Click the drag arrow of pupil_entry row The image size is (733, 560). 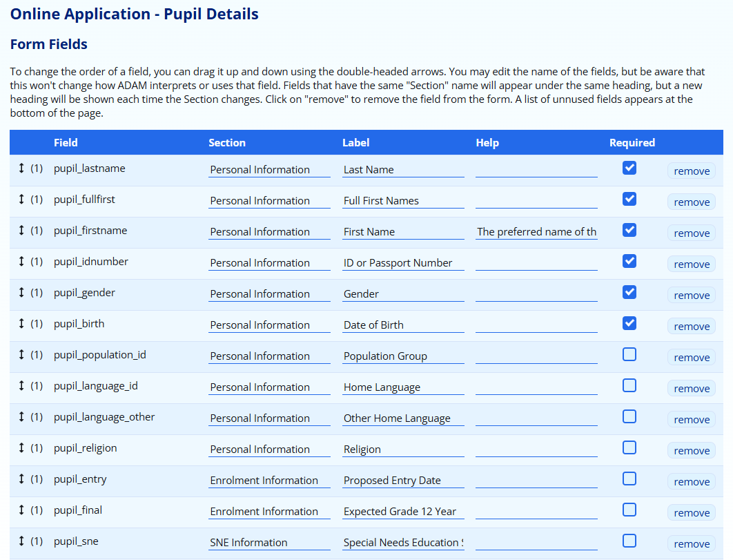(21, 479)
